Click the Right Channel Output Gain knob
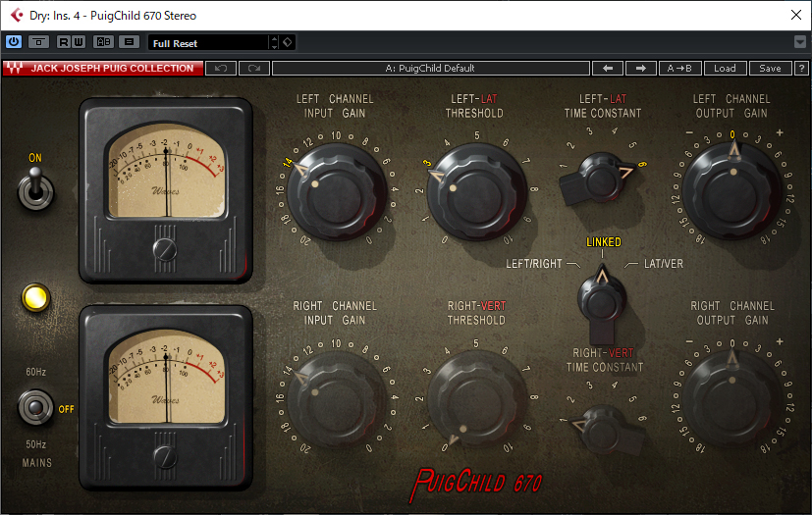Image resolution: width=812 pixels, height=515 pixels. (x=731, y=398)
